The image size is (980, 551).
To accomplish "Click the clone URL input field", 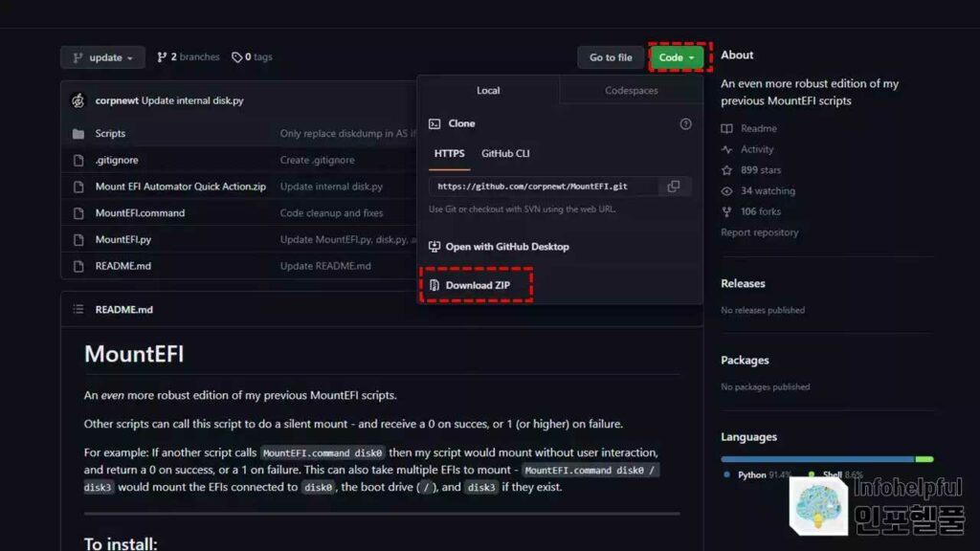I will click(544, 187).
